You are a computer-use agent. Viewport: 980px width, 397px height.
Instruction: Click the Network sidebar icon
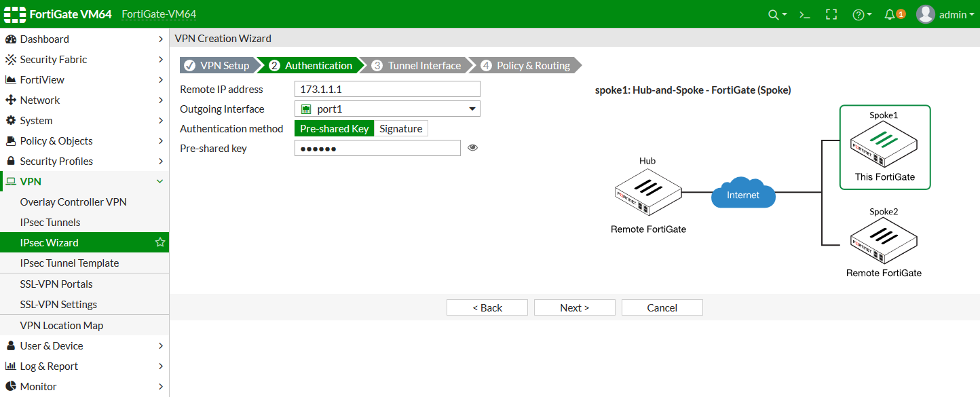[x=10, y=100]
